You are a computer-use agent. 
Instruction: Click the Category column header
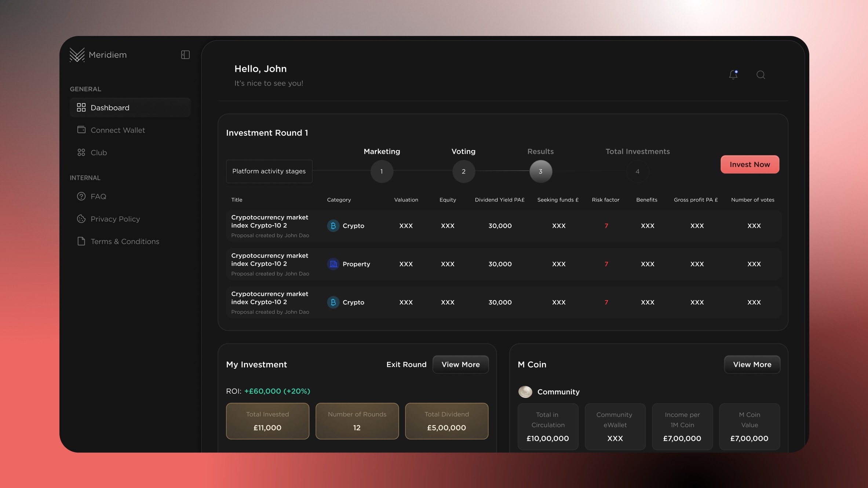[339, 200]
